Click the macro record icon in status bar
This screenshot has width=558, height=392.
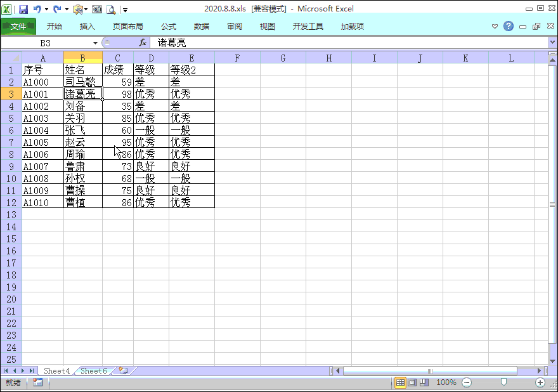click(x=37, y=382)
